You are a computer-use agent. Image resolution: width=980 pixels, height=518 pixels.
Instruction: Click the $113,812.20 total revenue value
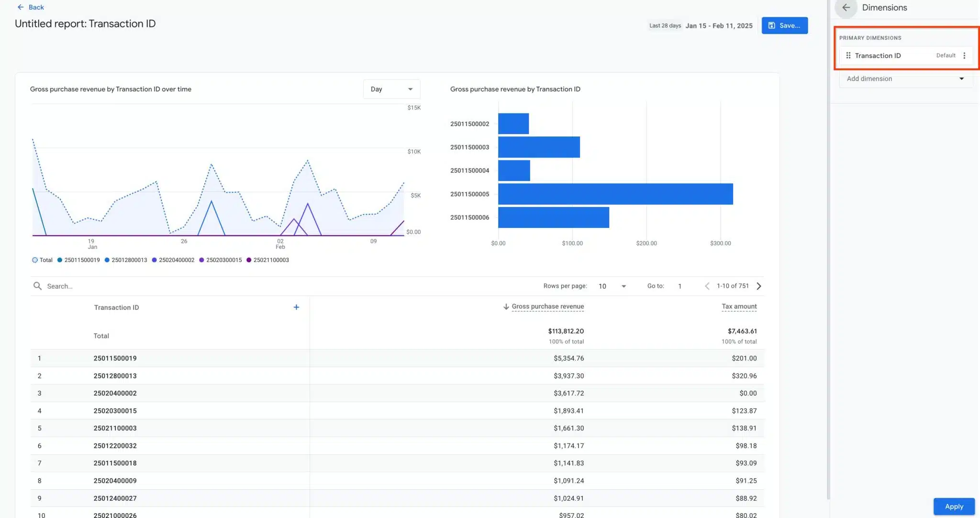click(x=566, y=331)
